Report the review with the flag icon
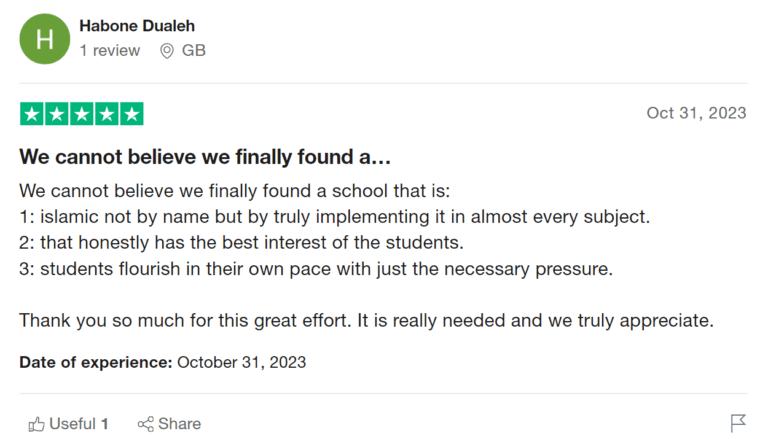This screenshot has height=447, width=768. [x=738, y=423]
